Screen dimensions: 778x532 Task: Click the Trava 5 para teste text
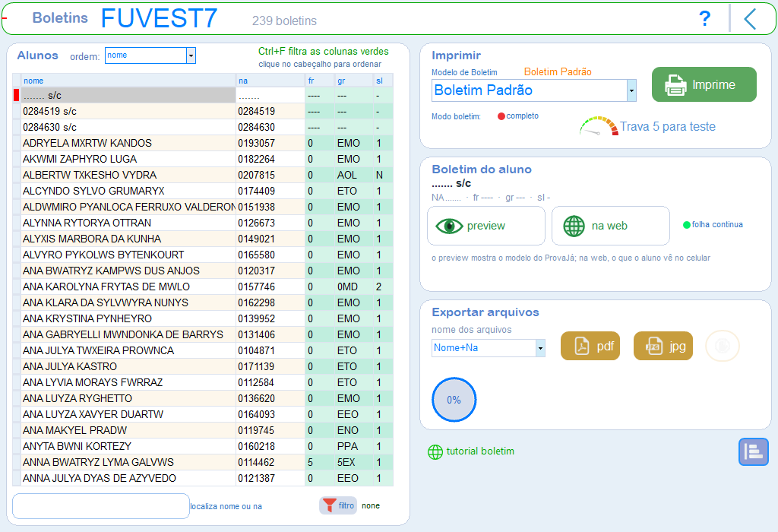tap(667, 127)
